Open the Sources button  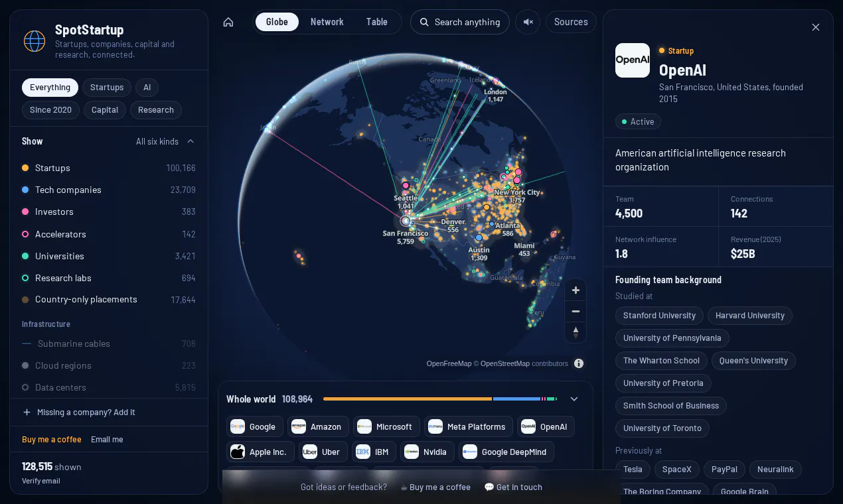pos(571,22)
